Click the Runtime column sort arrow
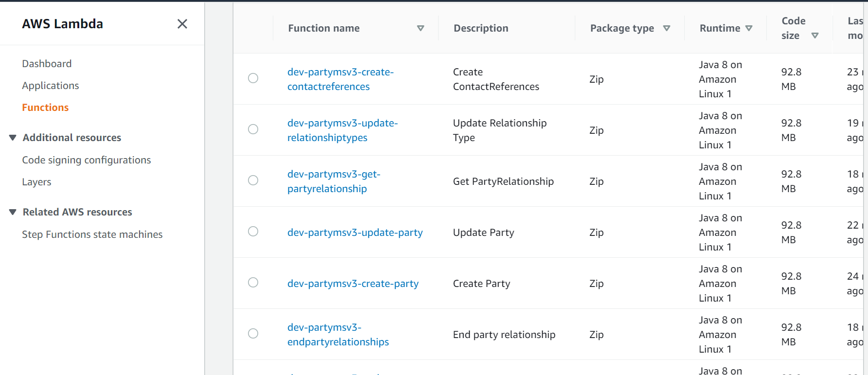This screenshot has width=868, height=375. point(749,28)
